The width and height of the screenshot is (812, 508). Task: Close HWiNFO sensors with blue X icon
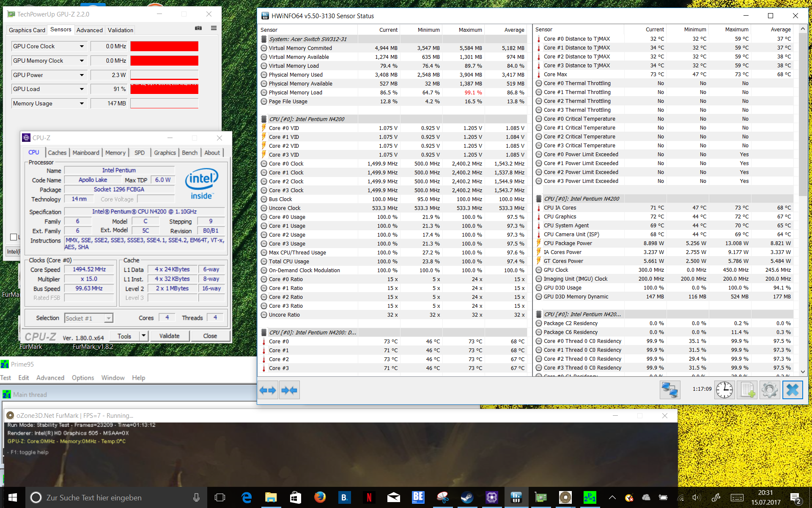793,390
